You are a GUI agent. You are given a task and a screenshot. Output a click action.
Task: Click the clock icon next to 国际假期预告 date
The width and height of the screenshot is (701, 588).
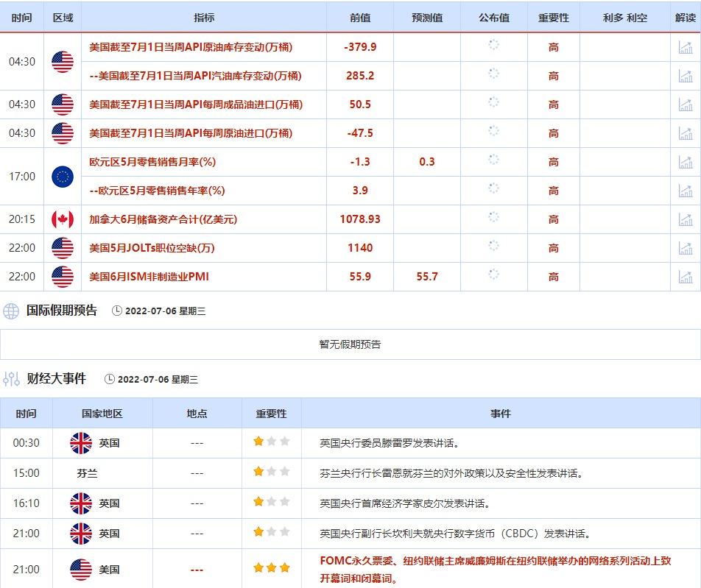(x=117, y=311)
